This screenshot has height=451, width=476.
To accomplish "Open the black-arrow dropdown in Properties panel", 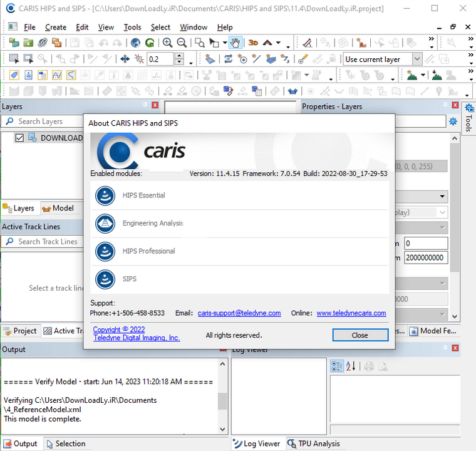I will [443, 196].
